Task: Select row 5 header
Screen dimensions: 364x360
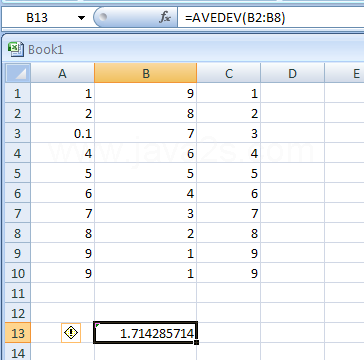Action: tap(18, 173)
